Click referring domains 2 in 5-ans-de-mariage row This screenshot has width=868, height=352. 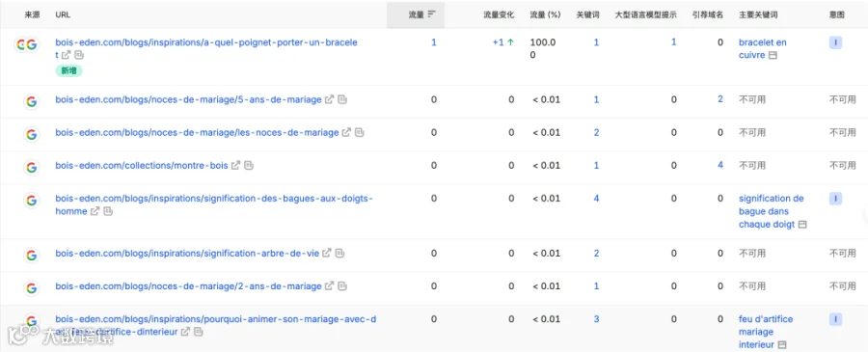(x=720, y=99)
